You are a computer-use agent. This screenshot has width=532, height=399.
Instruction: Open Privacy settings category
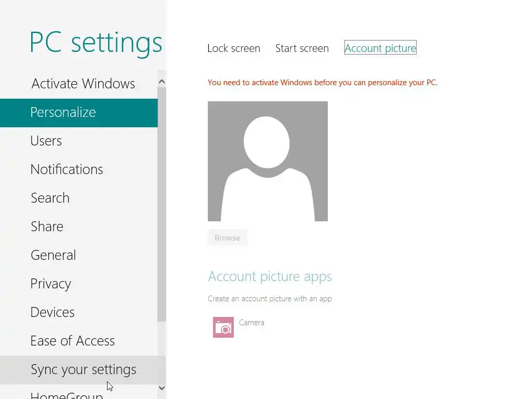[79, 284]
